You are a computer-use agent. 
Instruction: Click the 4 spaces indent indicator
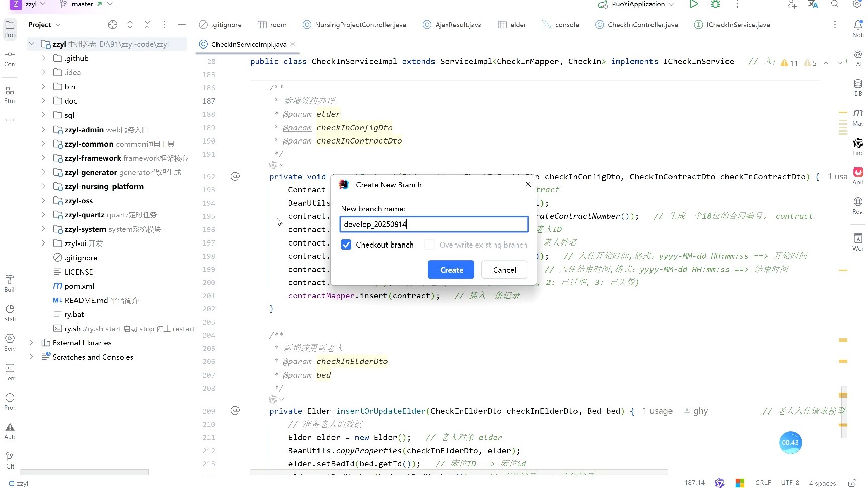coord(822,483)
